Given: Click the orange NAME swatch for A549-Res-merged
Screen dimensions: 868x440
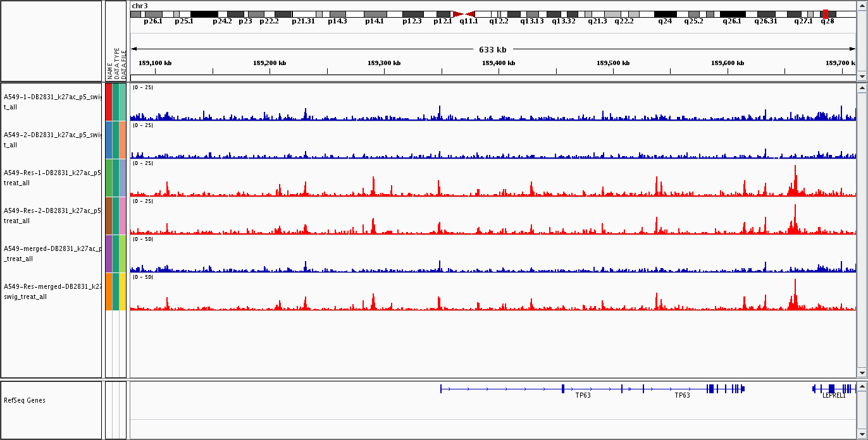Looking at the screenshot, I should (x=109, y=291).
